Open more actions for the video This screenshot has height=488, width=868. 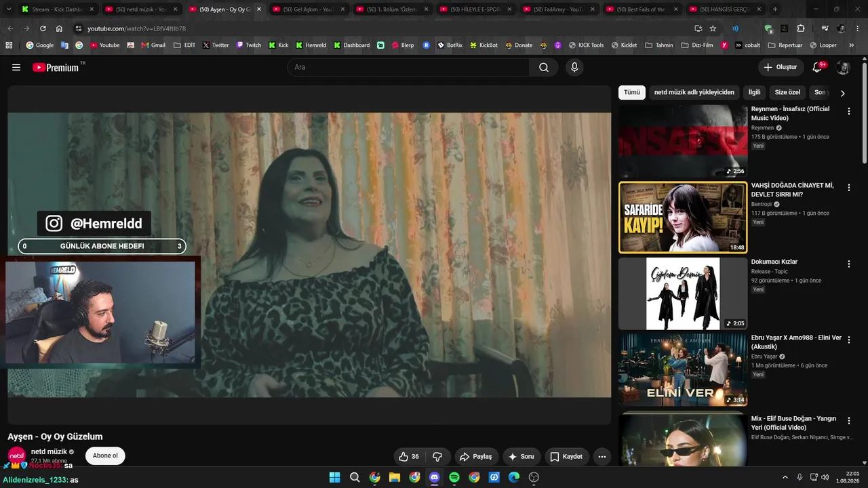tap(601, 457)
